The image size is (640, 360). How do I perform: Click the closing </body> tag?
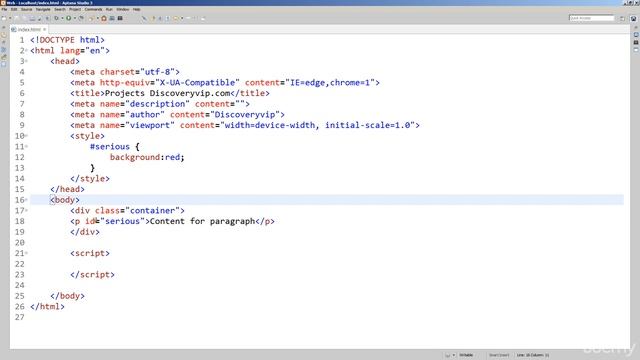67,296
